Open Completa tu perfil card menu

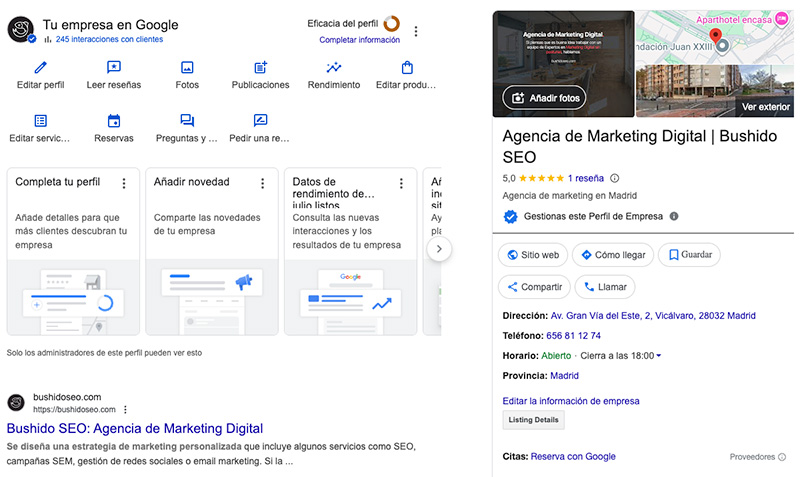click(x=123, y=184)
